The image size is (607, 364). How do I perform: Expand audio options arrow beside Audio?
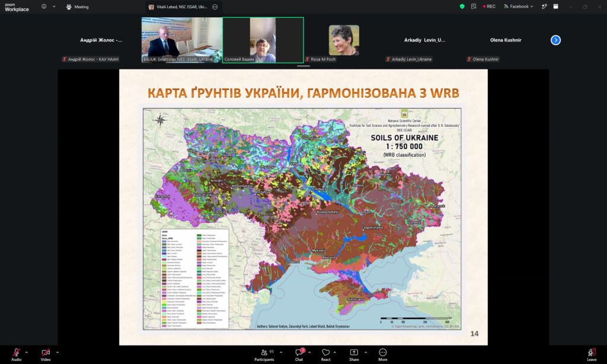[x=26, y=352]
